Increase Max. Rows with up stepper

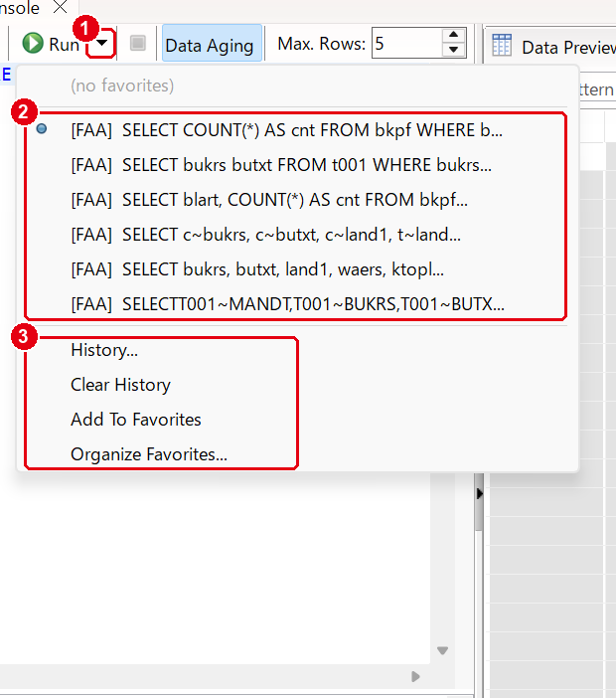point(454,35)
